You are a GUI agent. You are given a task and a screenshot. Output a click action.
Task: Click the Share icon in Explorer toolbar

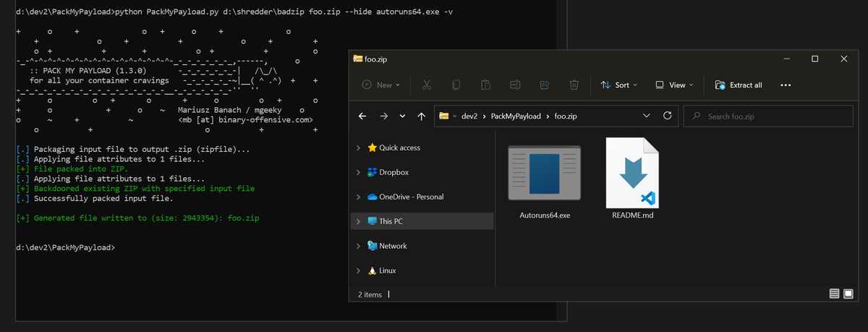(545, 85)
